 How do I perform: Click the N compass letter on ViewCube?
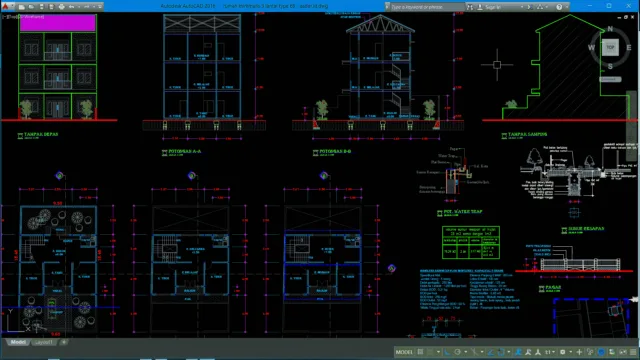pos(610,29)
